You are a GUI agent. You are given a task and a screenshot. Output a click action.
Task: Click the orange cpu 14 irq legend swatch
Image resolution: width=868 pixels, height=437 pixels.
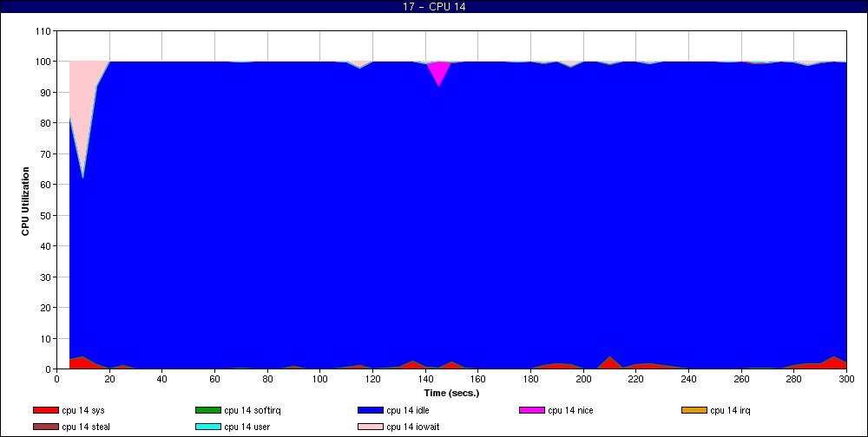point(694,410)
